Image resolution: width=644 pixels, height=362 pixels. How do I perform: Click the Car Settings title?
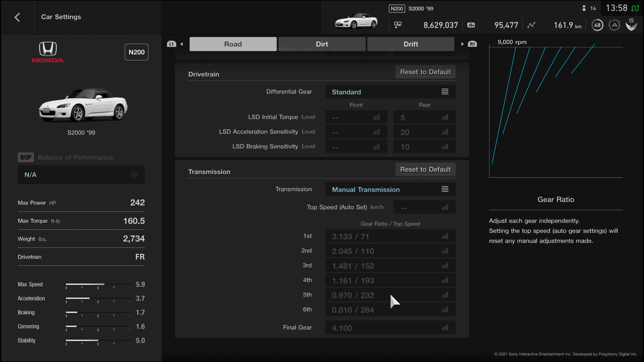pyautogui.click(x=61, y=17)
